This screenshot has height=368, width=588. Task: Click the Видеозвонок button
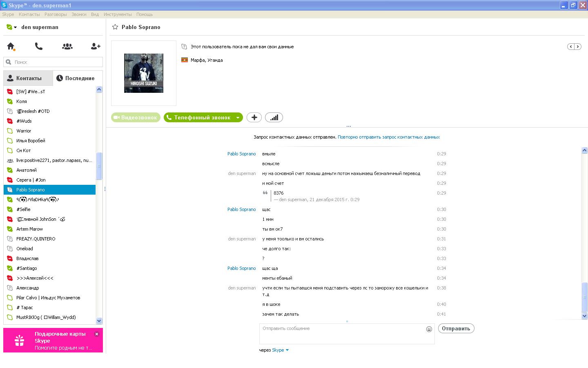coord(136,118)
